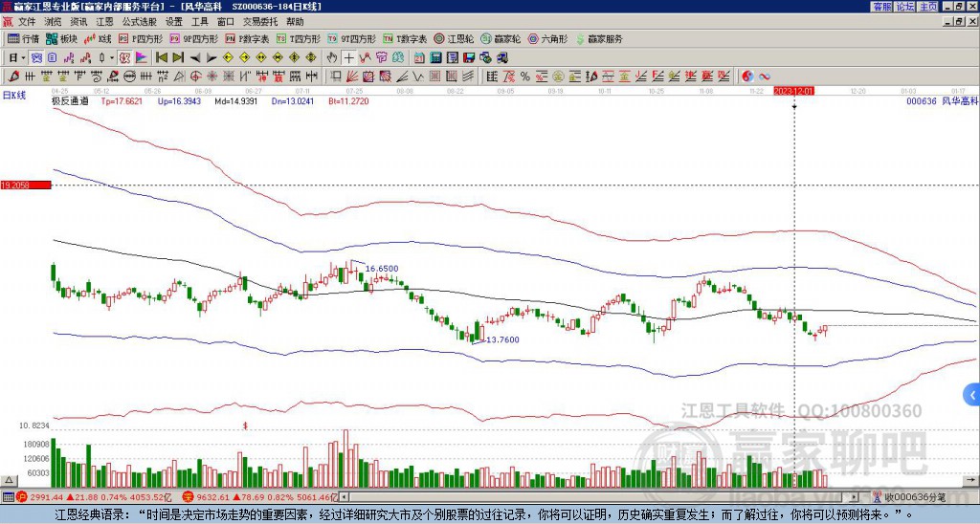Jump to first bar green arrow icon
This screenshot has height=524, width=980.
click(161, 58)
